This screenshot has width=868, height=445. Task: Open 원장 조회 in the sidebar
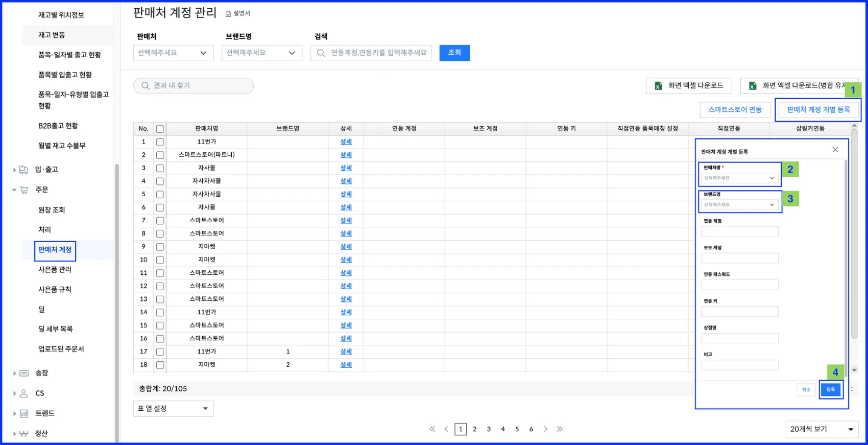(x=52, y=210)
